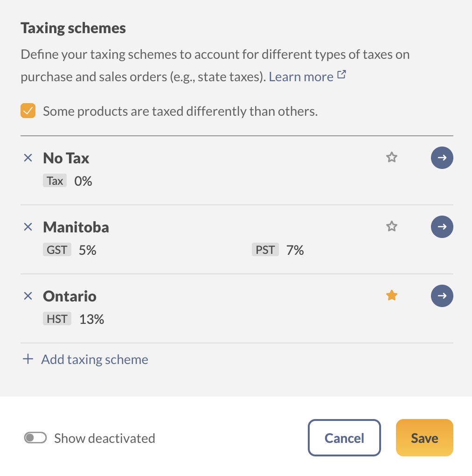Click the orange star for Ontario

pyautogui.click(x=392, y=295)
